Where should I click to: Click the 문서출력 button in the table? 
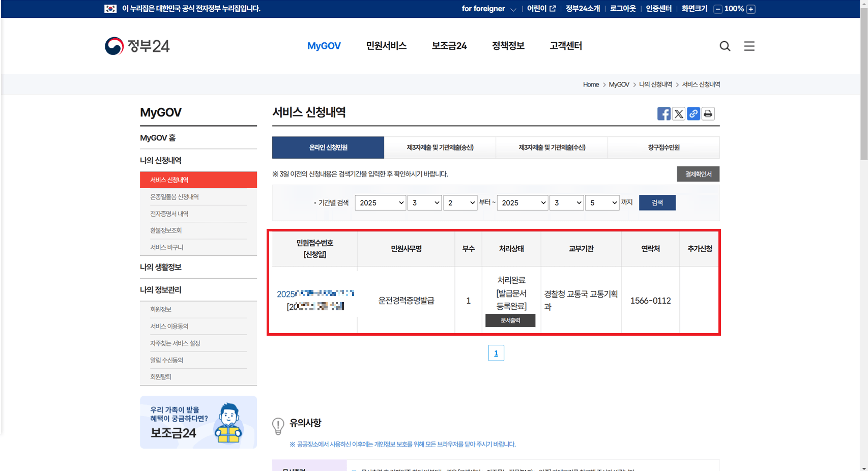(510, 320)
